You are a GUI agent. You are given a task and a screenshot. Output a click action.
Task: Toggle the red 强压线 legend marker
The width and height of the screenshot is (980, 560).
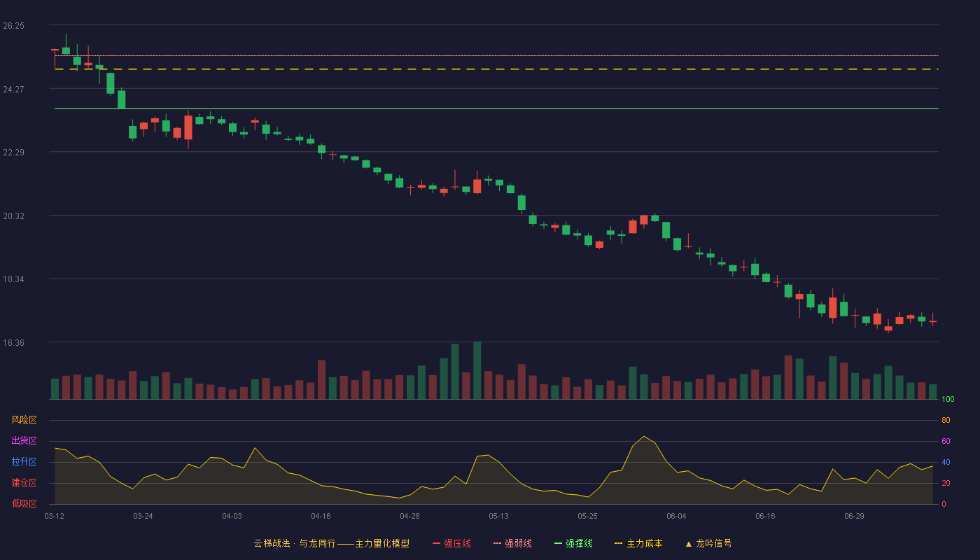[437, 543]
